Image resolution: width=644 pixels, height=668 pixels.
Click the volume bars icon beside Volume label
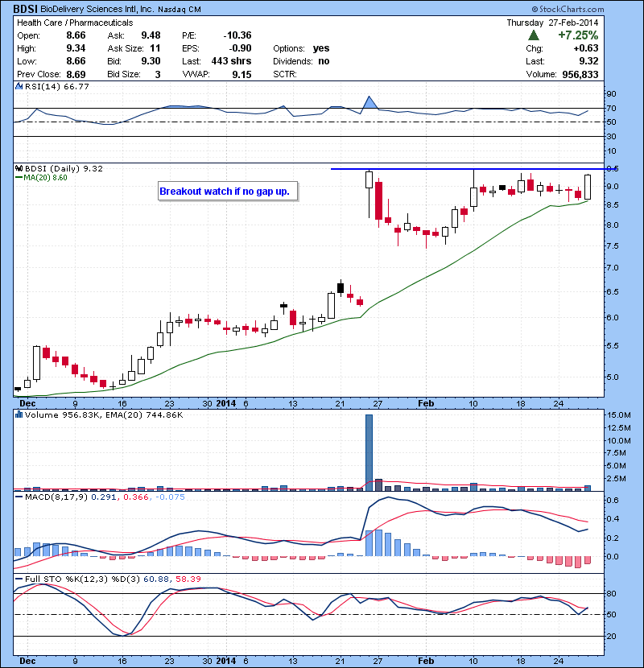pyautogui.click(x=19, y=414)
